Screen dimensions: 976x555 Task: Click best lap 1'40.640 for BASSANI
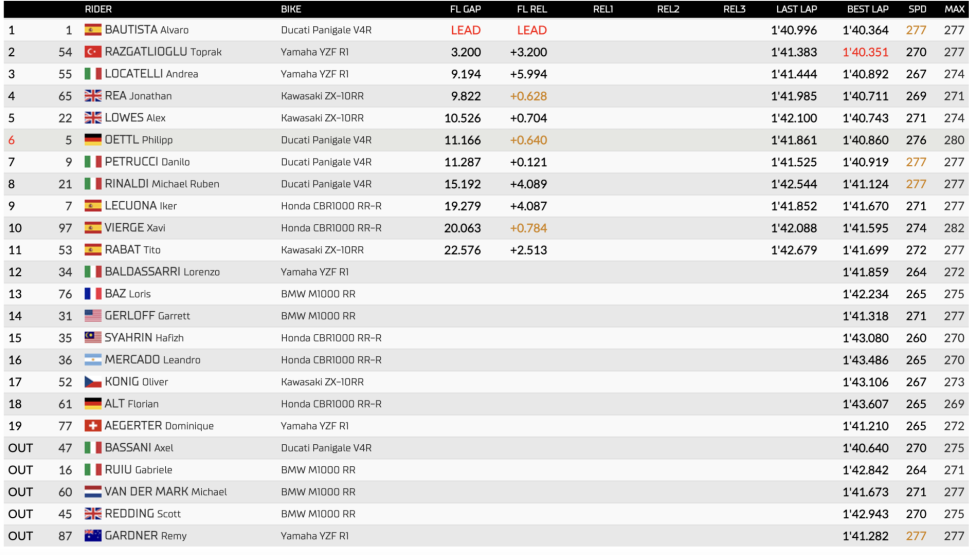click(x=865, y=448)
